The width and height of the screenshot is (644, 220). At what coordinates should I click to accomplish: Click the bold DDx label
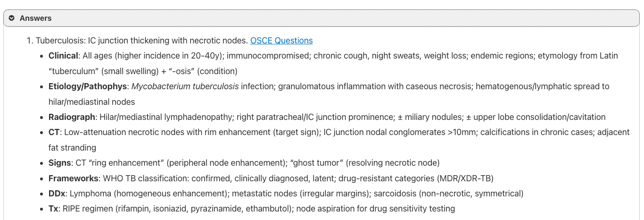pyautogui.click(x=57, y=194)
